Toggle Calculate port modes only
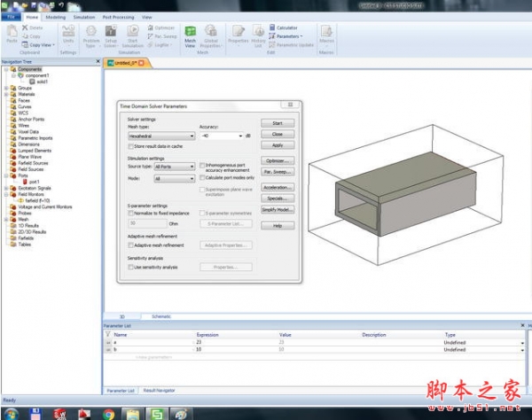Screen dimensions: 532x420 (202, 177)
